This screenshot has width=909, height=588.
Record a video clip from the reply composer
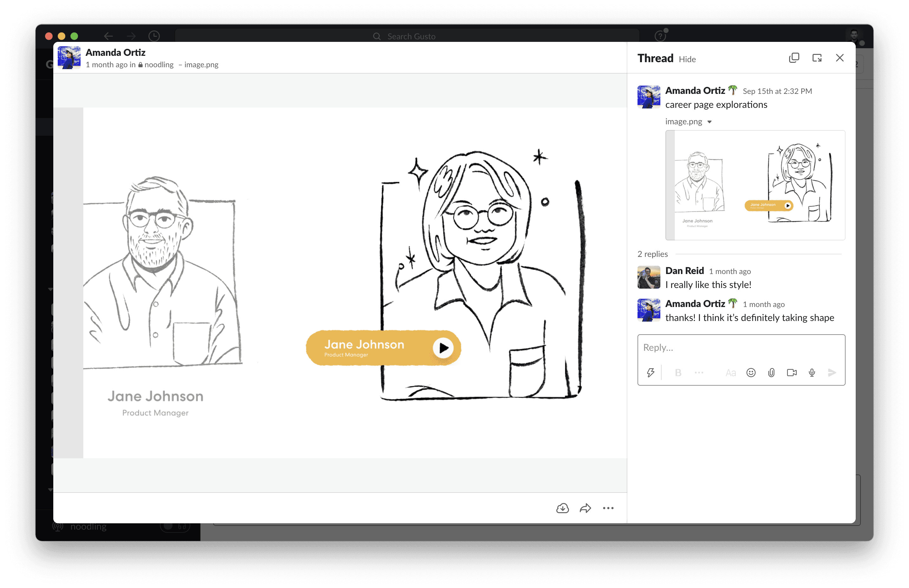pos(791,373)
